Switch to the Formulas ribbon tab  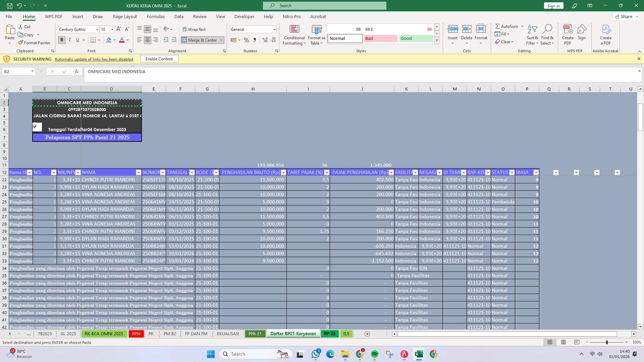(x=156, y=16)
